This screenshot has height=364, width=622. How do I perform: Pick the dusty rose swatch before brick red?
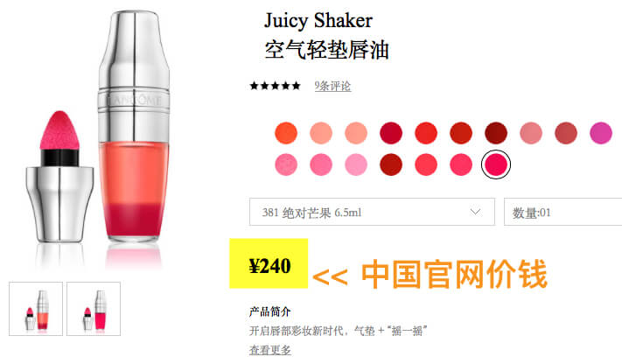pos(531,133)
